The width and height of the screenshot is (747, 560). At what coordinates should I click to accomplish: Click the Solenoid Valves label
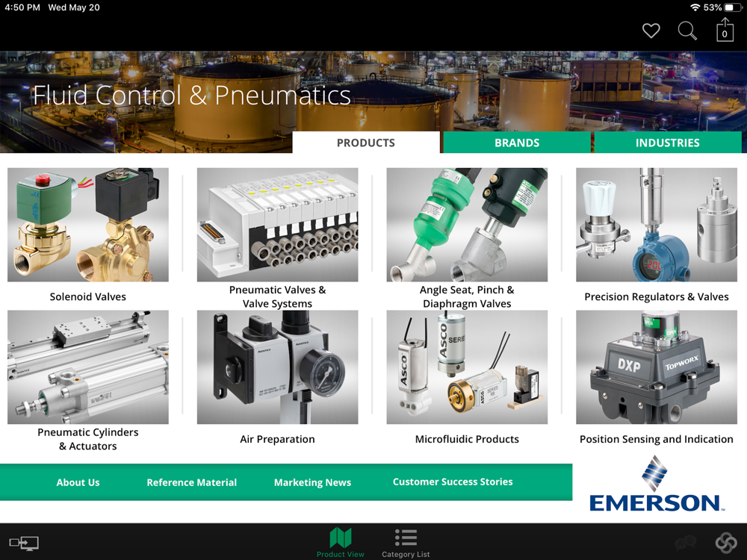[x=88, y=296]
